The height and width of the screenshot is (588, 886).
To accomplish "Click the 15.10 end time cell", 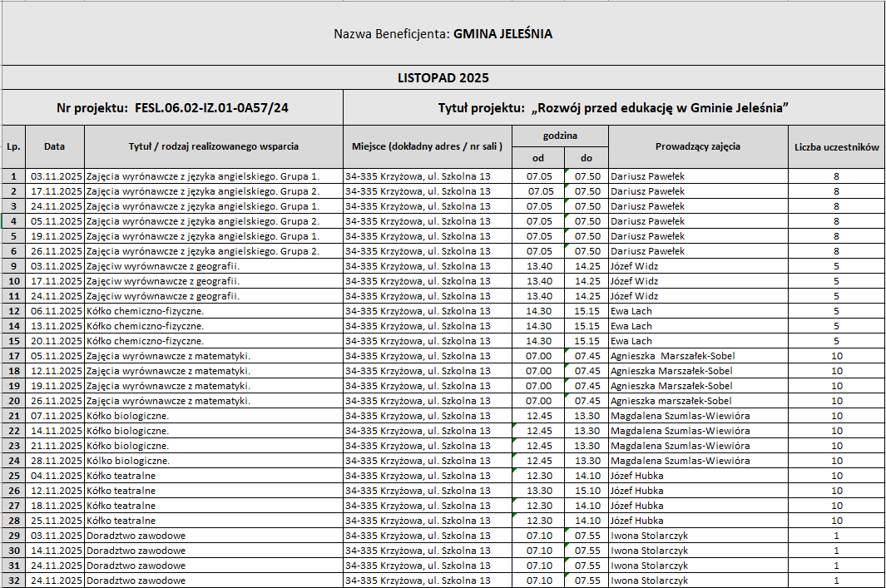I will [x=587, y=491].
